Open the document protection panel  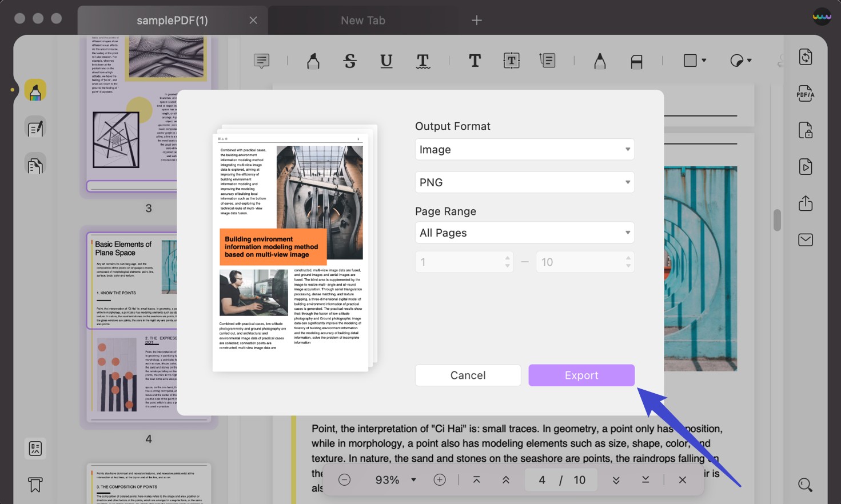click(x=805, y=130)
